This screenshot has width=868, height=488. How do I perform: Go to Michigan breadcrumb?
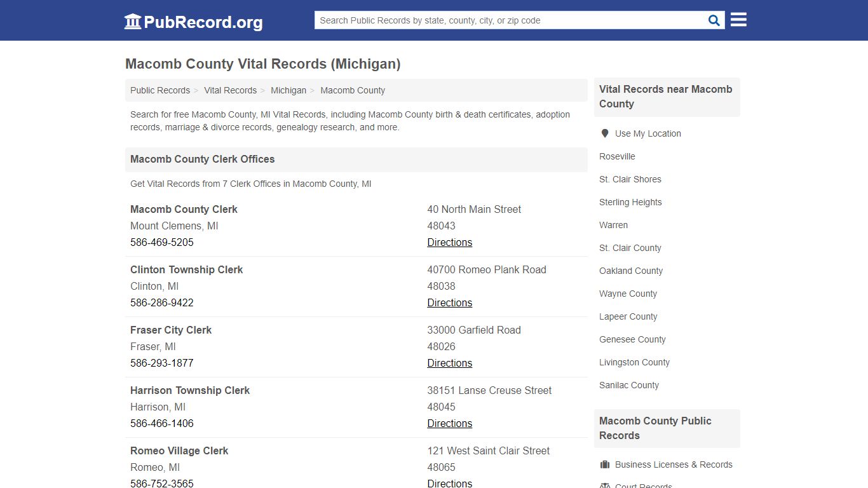[288, 90]
